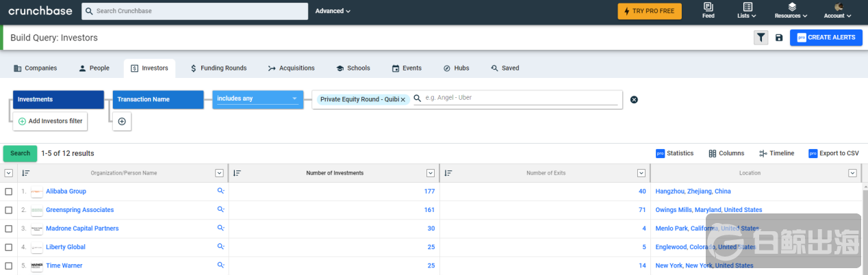Switch to the Funding Rounds tab
The image size is (868, 275).
(218, 68)
